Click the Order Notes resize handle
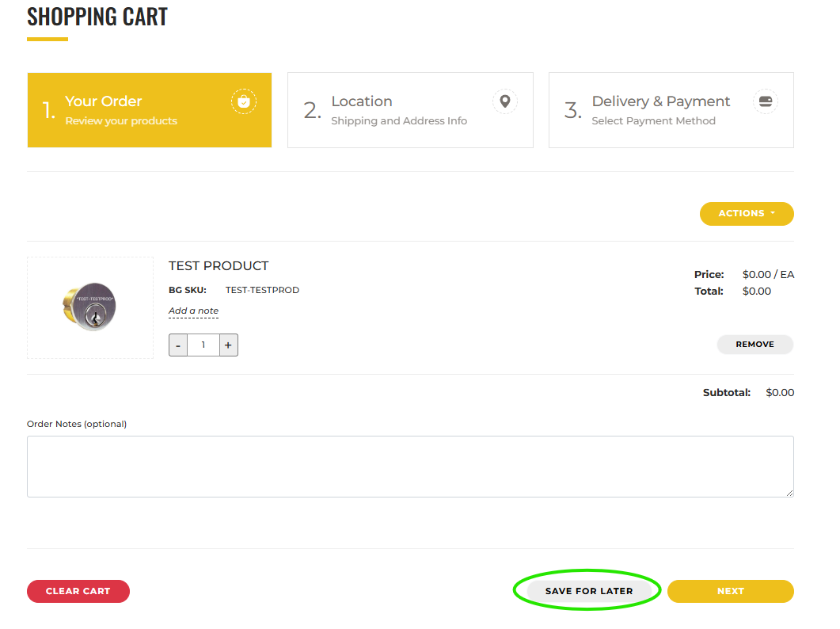The image size is (840, 629). (789, 493)
